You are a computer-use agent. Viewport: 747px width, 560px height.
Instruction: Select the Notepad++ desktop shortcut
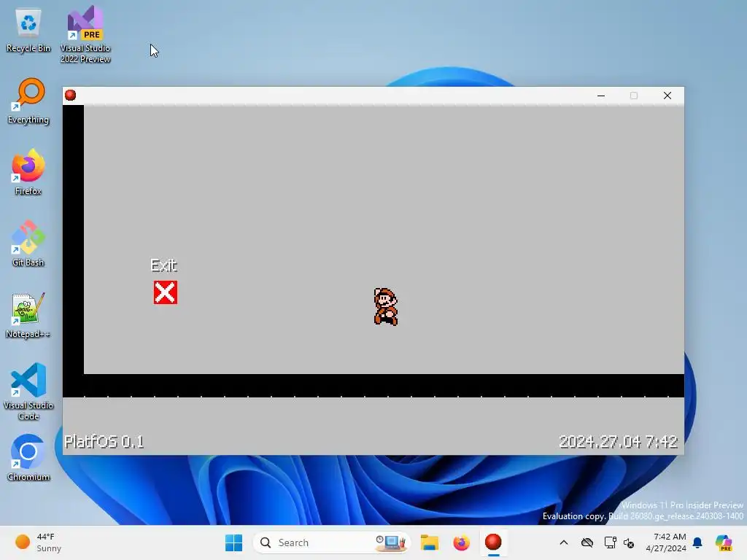(x=28, y=315)
